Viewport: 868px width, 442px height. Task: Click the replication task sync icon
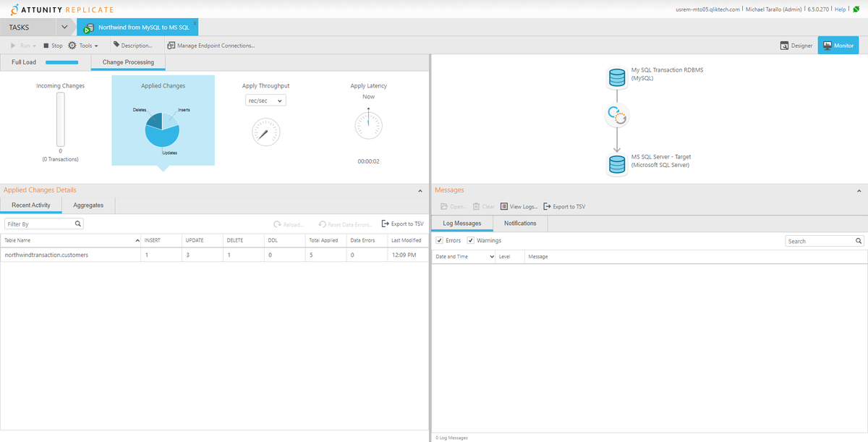pos(617,114)
